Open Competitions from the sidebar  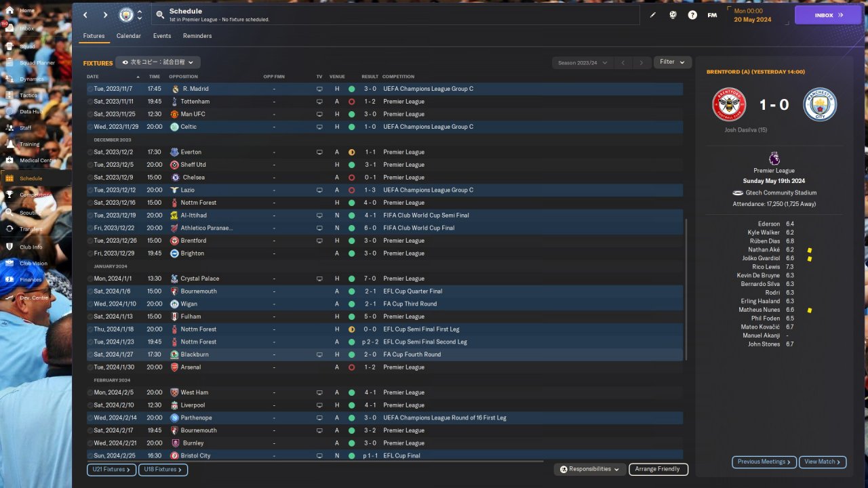[x=35, y=195]
